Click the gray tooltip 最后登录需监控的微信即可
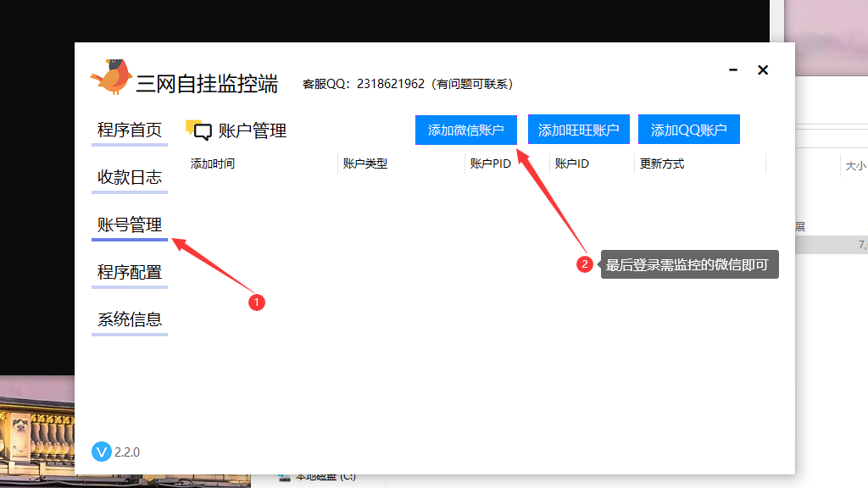 (689, 264)
